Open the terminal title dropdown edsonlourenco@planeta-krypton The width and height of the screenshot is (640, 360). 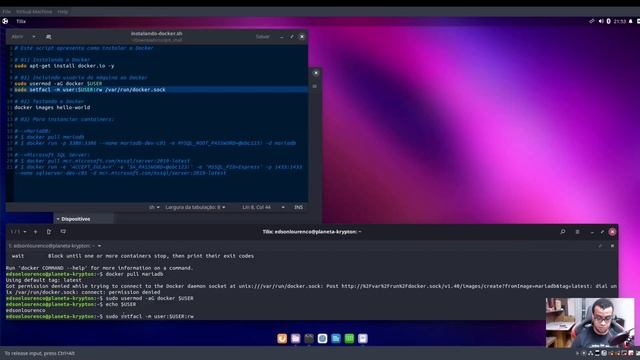(55, 246)
